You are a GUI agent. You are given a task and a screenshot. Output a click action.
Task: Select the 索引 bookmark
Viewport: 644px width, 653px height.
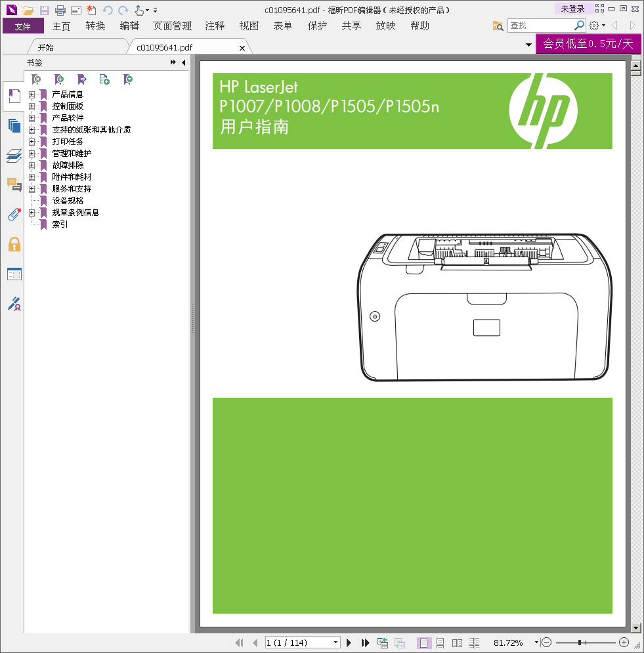[x=60, y=224]
